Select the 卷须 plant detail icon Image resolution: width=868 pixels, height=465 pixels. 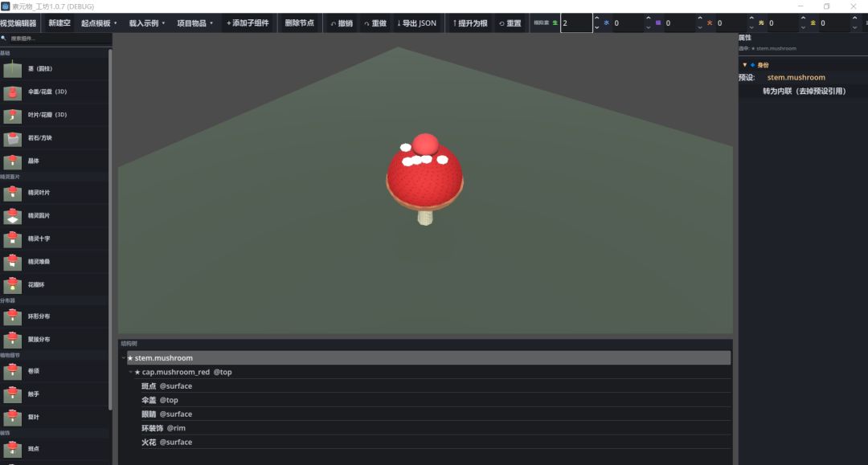coord(12,372)
